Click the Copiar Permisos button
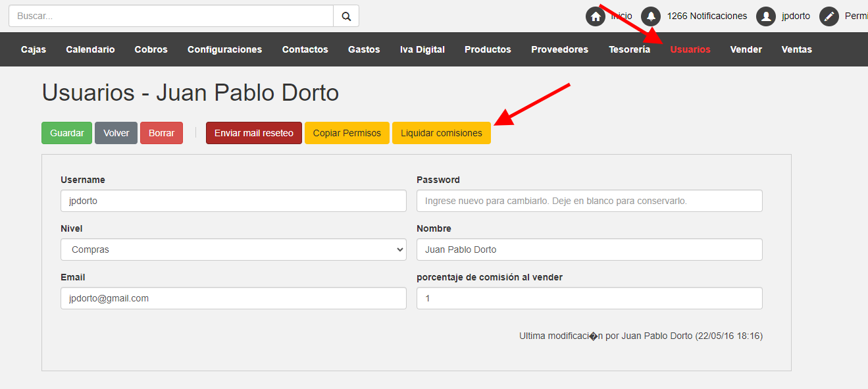Screen dimensions: 868x389 coord(347,133)
